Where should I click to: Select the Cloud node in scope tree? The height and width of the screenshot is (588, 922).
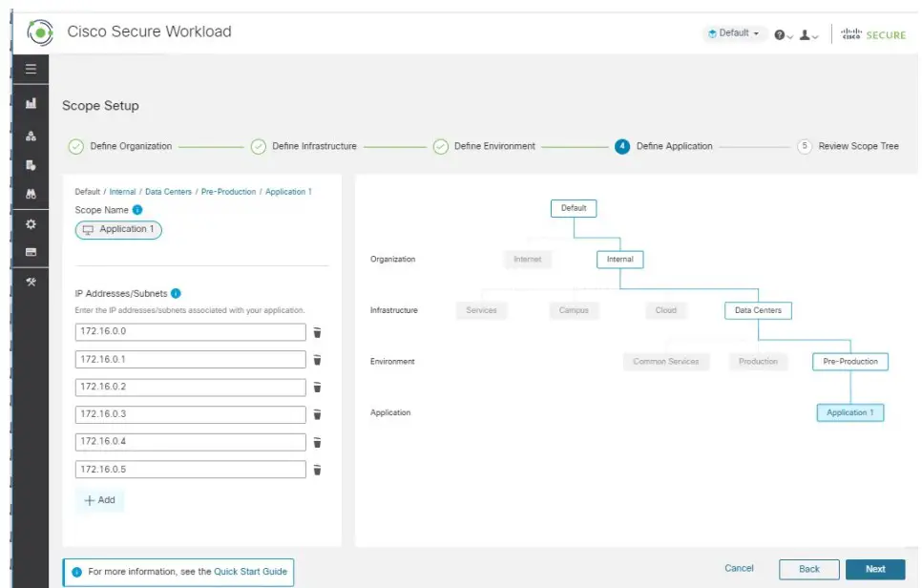click(x=665, y=310)
